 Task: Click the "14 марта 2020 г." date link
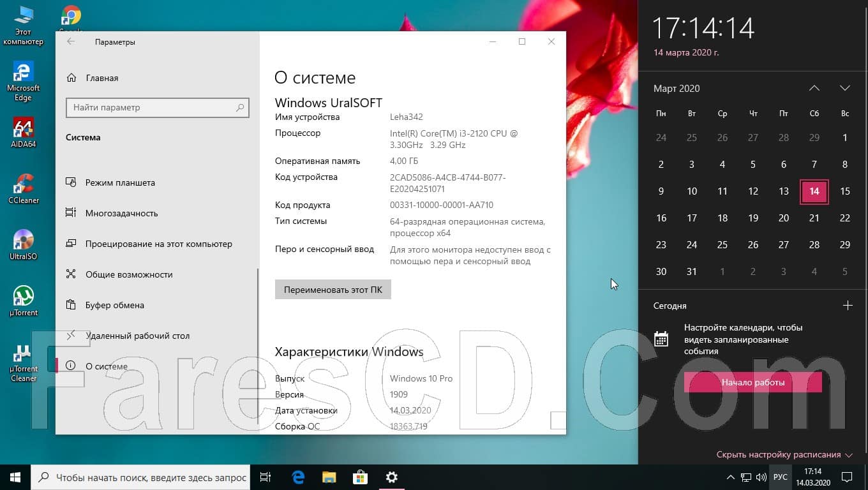click(x=686, y=53)
